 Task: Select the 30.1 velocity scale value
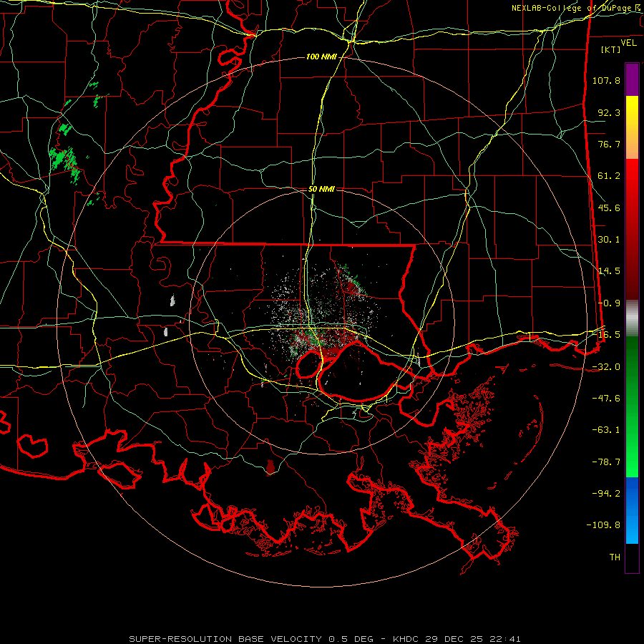click(x=609, y=240)
